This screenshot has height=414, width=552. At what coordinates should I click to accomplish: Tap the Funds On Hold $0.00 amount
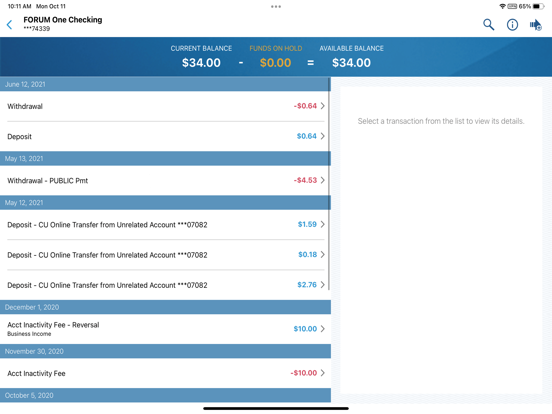275,63
